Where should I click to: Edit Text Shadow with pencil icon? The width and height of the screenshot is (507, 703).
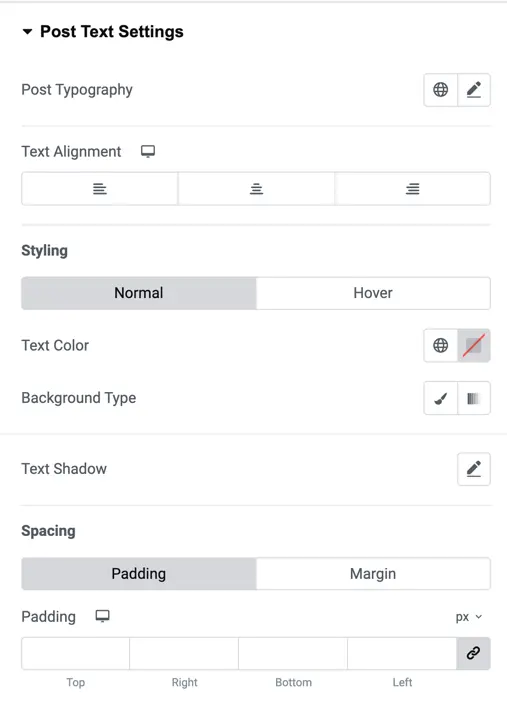(474, 469)
